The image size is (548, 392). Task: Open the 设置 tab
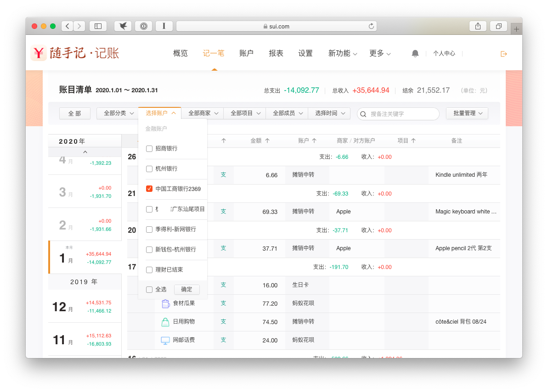click(x=305, y=53)
